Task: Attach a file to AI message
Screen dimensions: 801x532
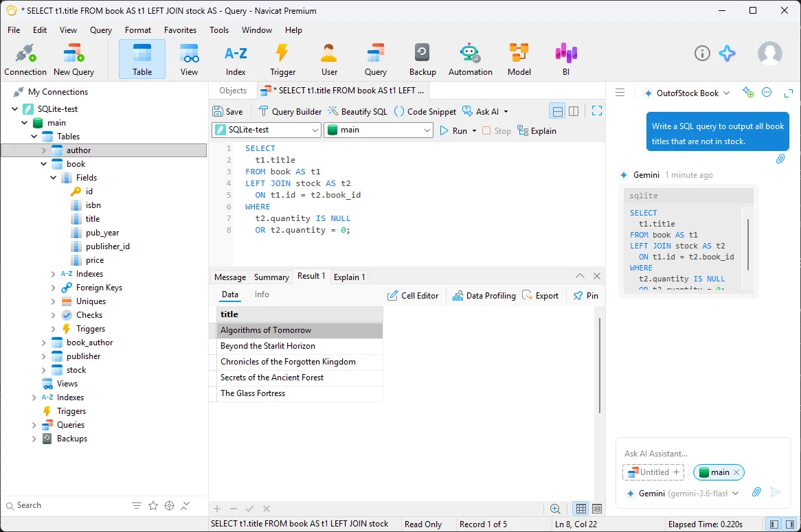Action: pyautogui.click(x=756, y=492)
